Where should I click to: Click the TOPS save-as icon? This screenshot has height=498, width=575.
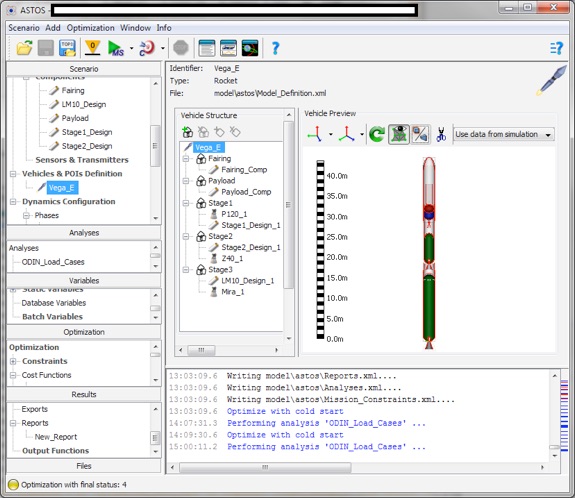[67, 48]
